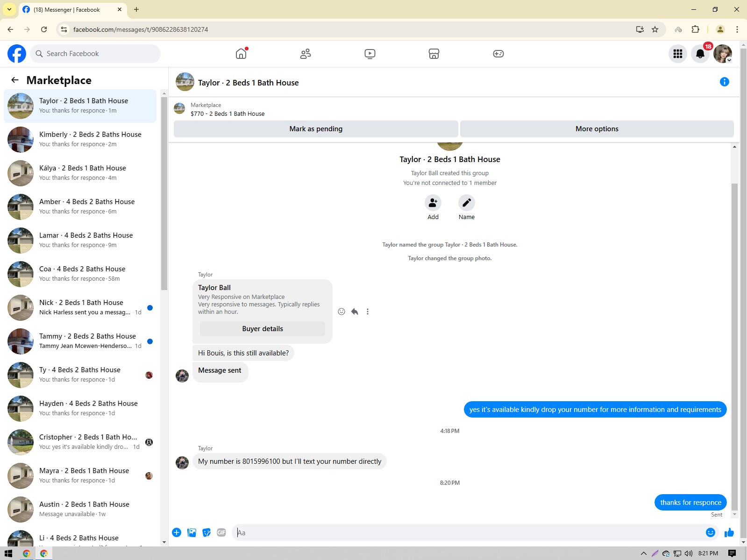The image size is (747, 560).
Task: Attach a file with the photo icon
Action: click(x=192, y=532)
